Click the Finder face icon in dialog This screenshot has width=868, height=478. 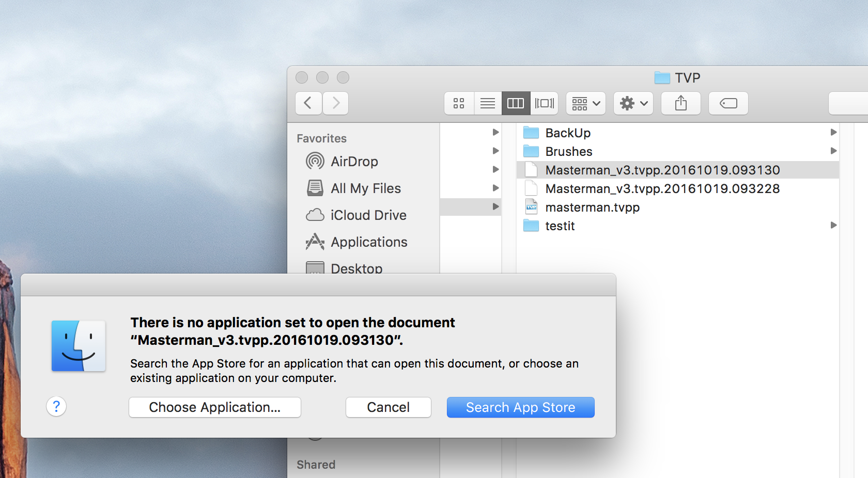pos(79,346)
